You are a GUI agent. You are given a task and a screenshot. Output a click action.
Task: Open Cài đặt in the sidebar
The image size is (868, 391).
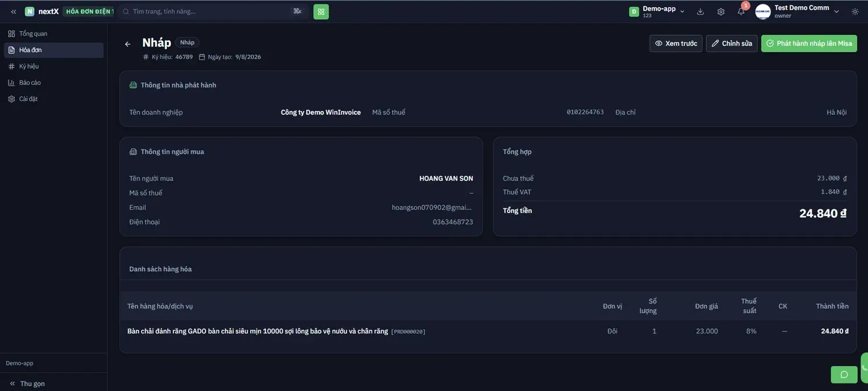tap(54, 98)
